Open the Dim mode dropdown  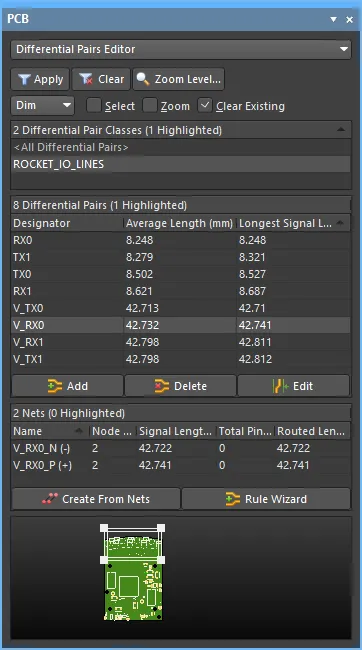click(x=43, y=106)
